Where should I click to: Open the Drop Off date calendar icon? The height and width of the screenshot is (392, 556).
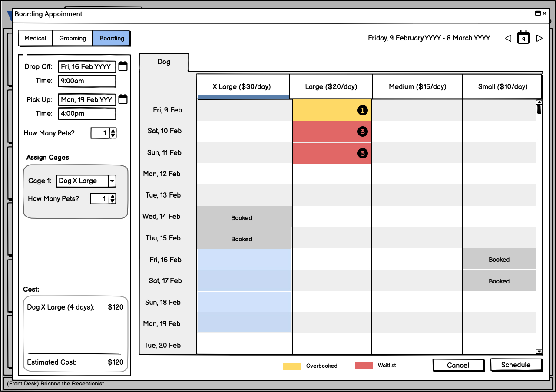coord(123,66)
